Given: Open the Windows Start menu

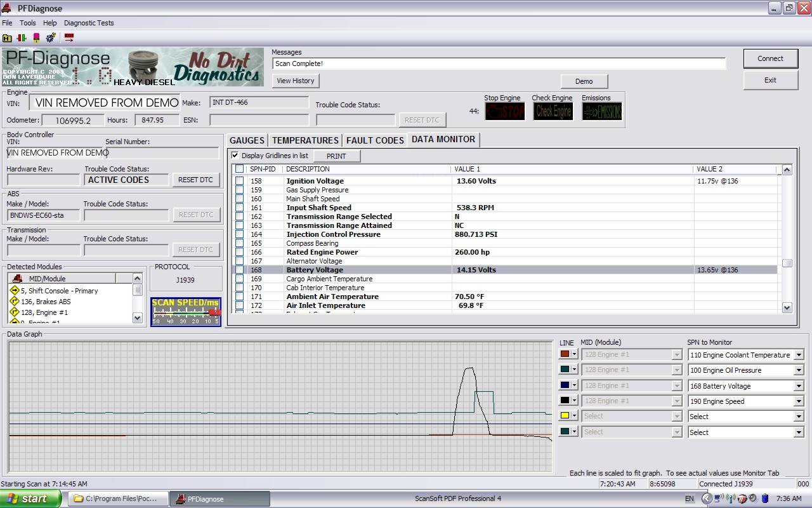Looking at the screenshot, I should pos(31,498).
